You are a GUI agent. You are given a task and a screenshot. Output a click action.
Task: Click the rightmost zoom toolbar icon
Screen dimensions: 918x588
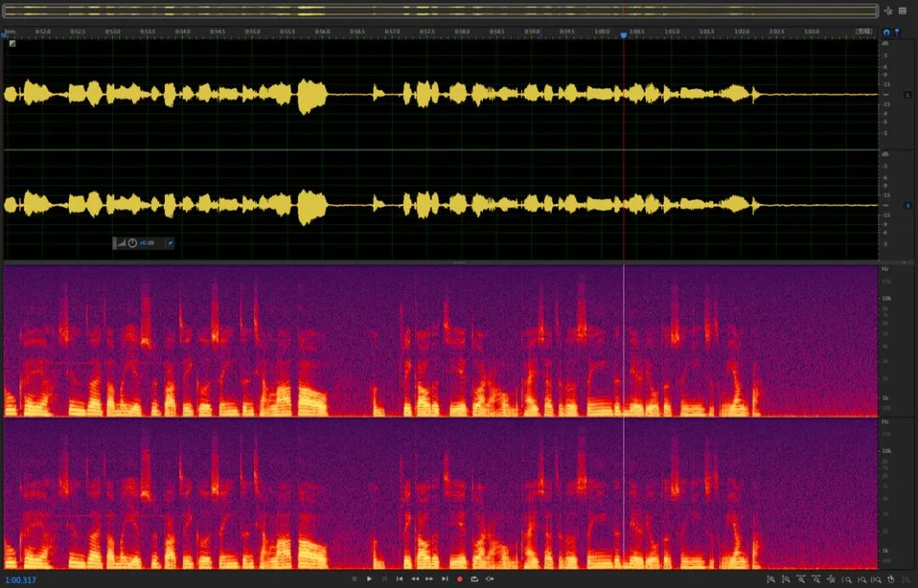tap(906, 580)
